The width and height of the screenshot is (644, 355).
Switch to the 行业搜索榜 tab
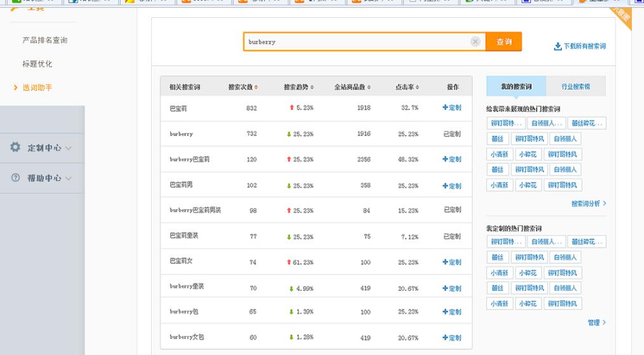575,86
